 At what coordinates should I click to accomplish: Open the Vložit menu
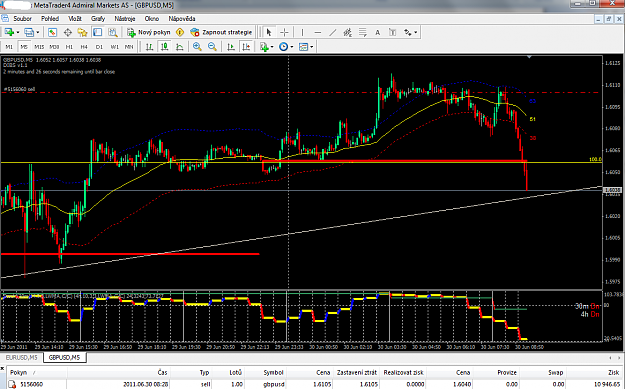pos(75,19)
